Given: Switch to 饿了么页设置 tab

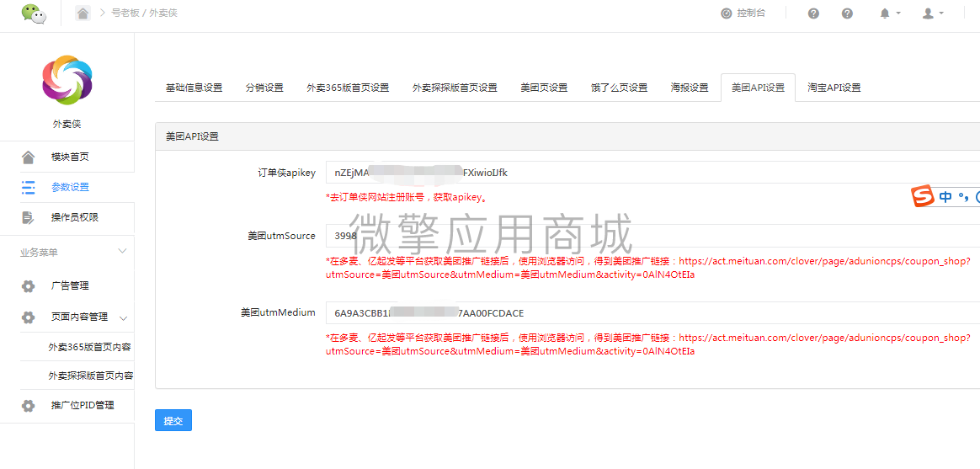Looking at the screenshot, I should point(619,88).
